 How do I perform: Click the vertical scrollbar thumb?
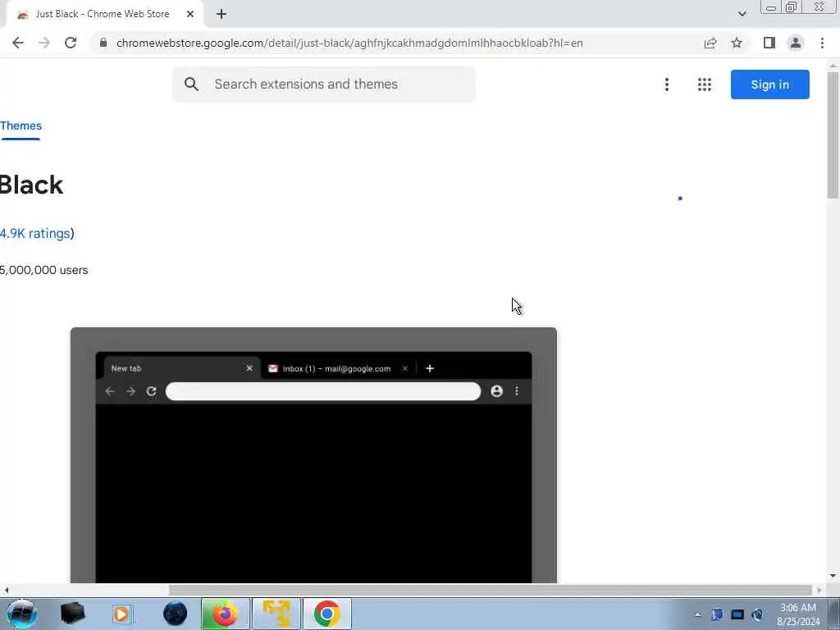pos(833,134)
